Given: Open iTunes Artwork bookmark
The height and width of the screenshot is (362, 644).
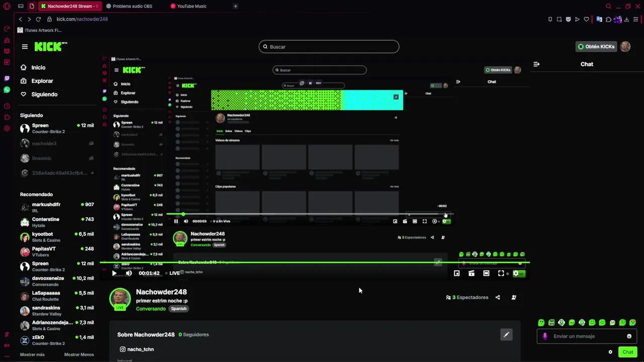Looking at the screenshot, I should [x=39, y=30].
